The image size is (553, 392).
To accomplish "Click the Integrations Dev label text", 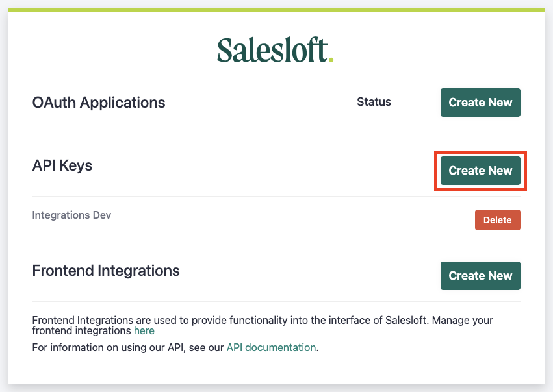I will click(x=71, y=215).
